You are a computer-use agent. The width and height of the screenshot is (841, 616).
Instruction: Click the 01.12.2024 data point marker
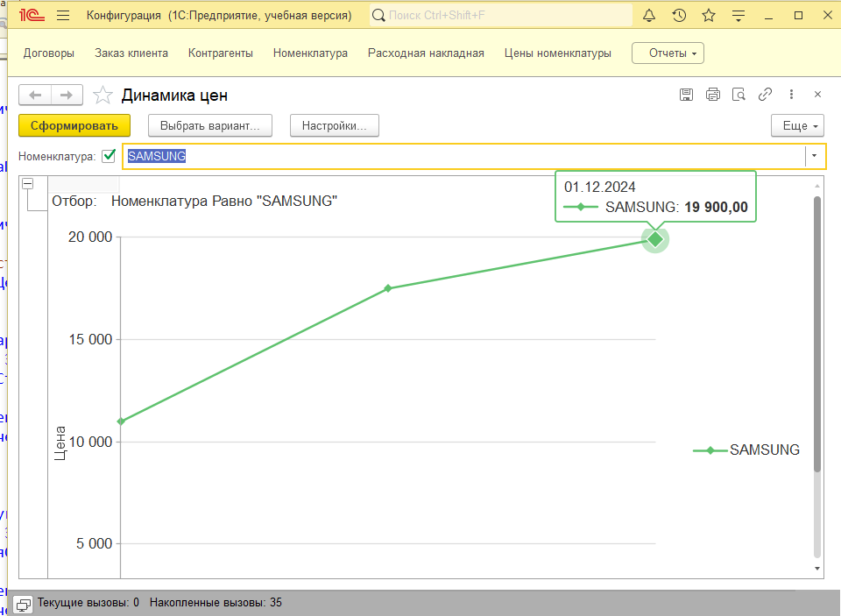click(x=655, y=239)
